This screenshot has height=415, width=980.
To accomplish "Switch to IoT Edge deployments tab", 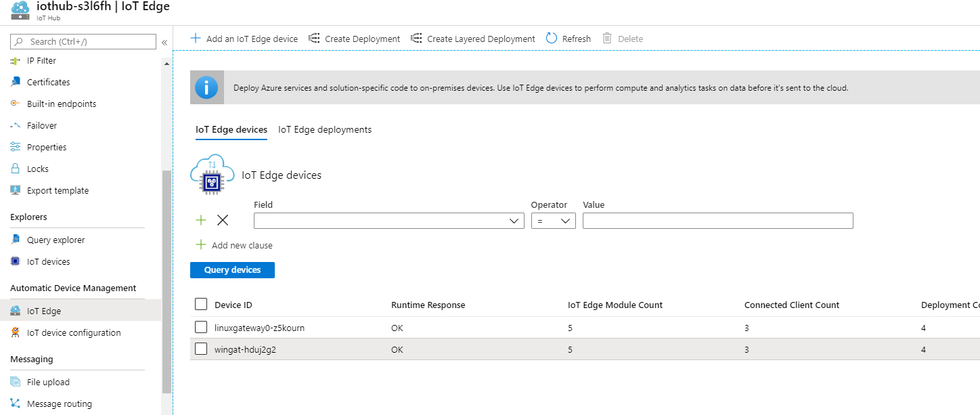I will [x=325, y=129].
